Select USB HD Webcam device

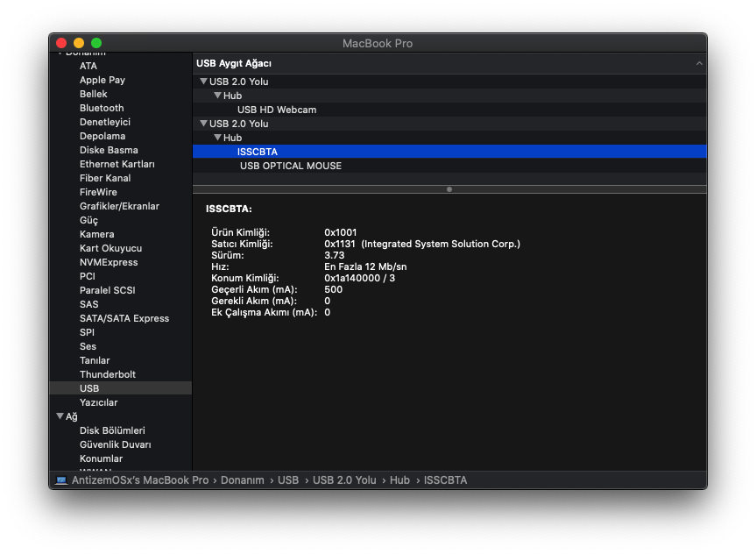click(x=276, y=110)
